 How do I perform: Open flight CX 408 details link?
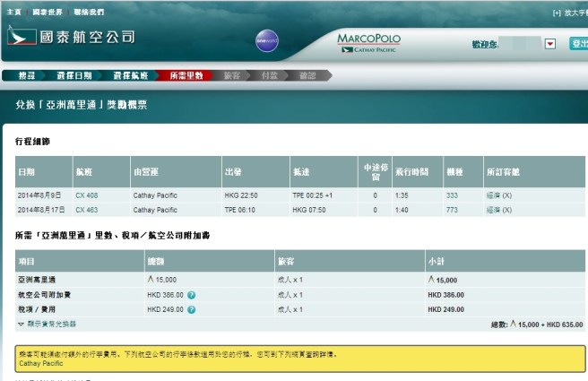click(87, 195)
